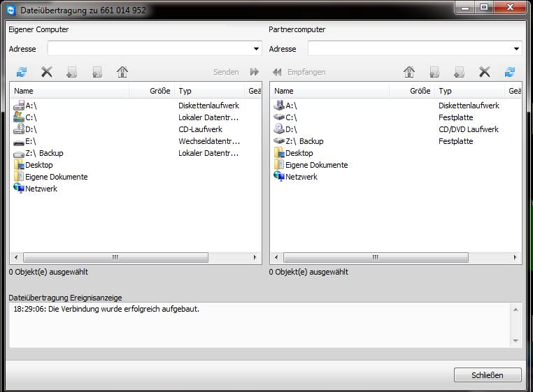Click event log scroll down arrow
Image resolution: width=533 pixels, height=392 pixels.
coord(516,340)
